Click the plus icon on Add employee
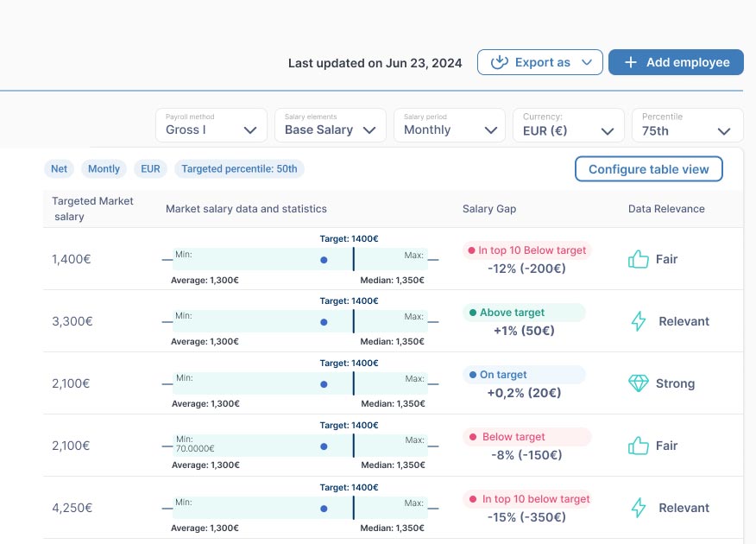This screenshot has height=544, width=756. pyautogui.click(x=631, y=62)
